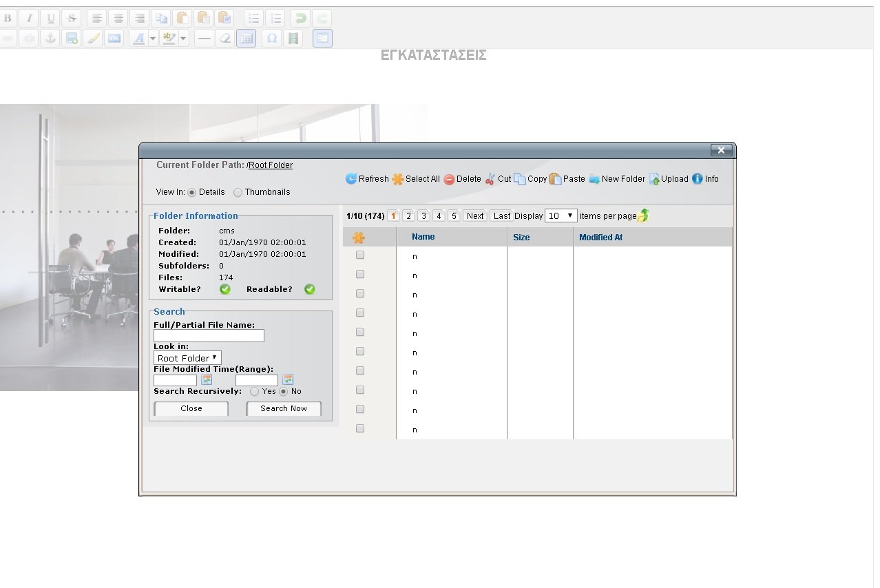Viewport: 880px width, 588px height.
Task: Sort files by Modified At column
Action: pos(601,237)
